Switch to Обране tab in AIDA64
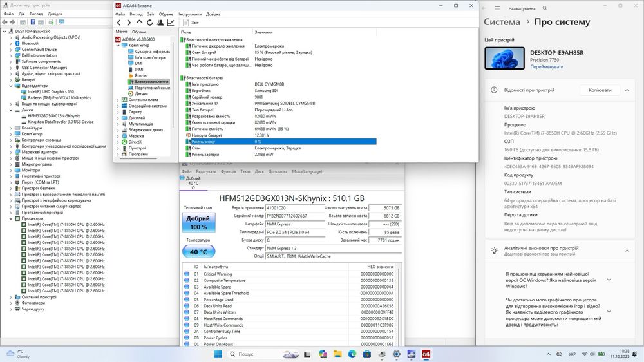This screenshot has height=362, width=644. tap(139, 32)
